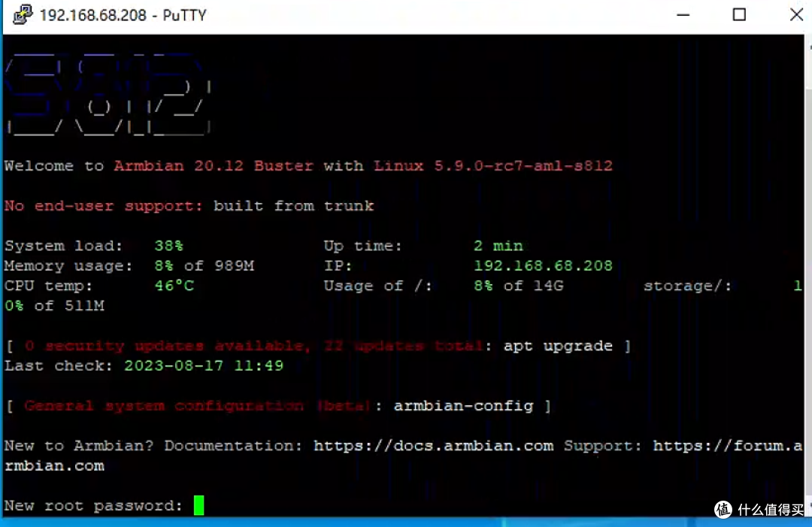Click the Last check date 2023-08-17 11:49

coord(204,366)
